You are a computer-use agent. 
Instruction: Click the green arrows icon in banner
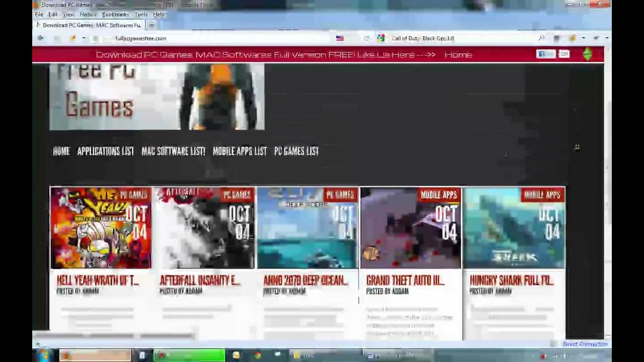coord(587,54)
